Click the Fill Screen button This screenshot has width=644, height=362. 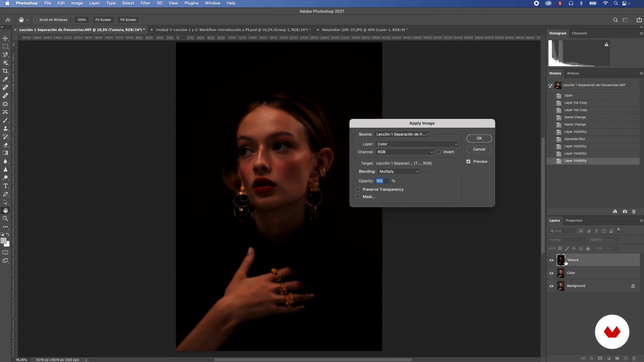[128, 20]
